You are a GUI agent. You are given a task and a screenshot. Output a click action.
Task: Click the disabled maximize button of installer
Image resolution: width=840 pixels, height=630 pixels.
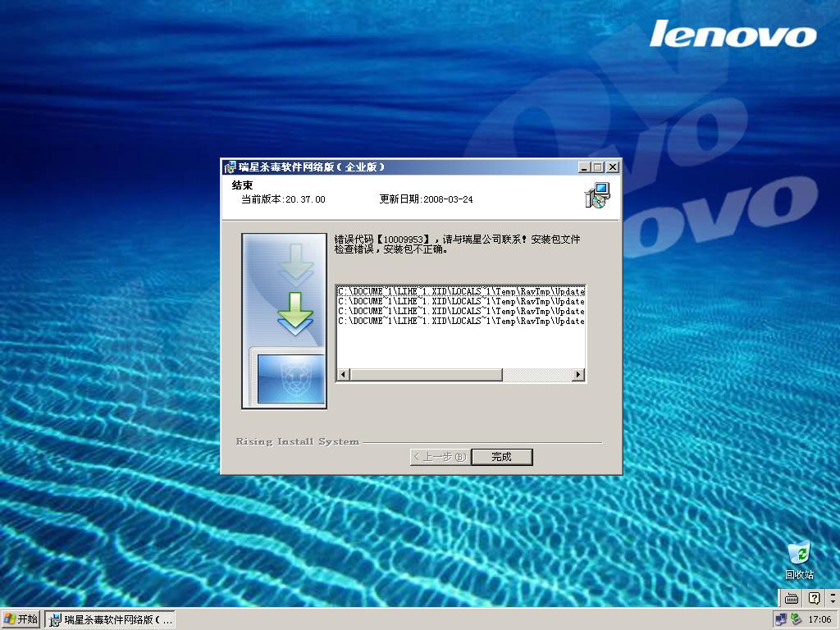(598, 167)
